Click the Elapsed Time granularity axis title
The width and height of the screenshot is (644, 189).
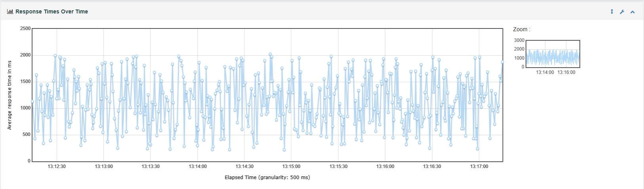coord(267,178)
